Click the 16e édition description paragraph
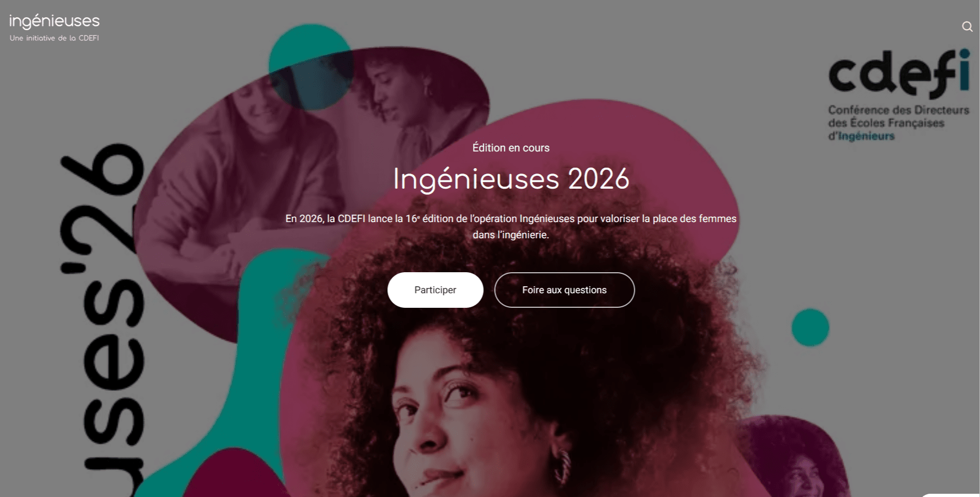Image resolution: width=980 pixels, height=497 pixels. click(511, 227)
